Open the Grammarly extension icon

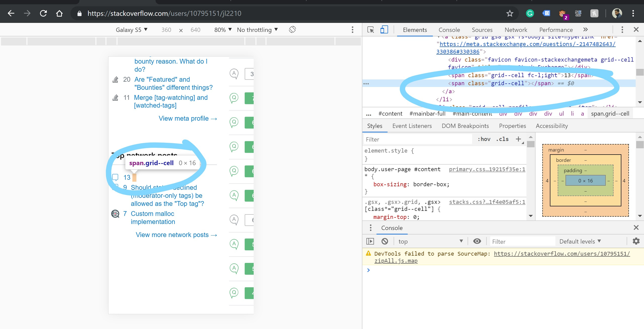[x=530, y=13]
